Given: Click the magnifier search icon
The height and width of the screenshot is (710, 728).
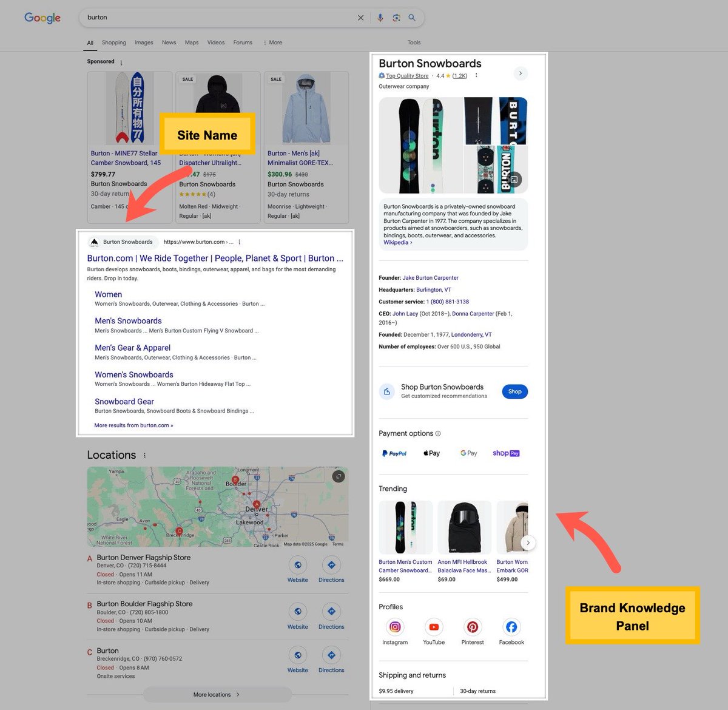Looking at the screenshot, I should click(x=412, y=18).
